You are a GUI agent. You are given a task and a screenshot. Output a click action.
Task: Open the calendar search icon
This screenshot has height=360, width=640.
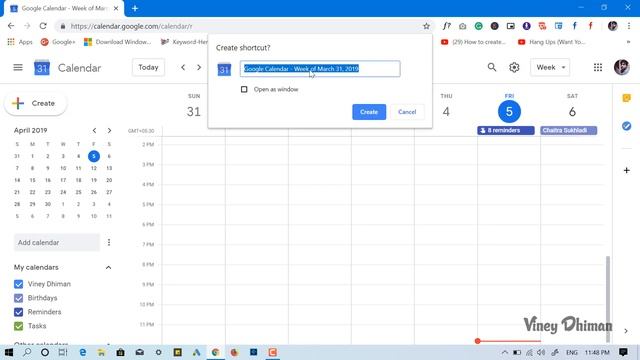point(492,67)
